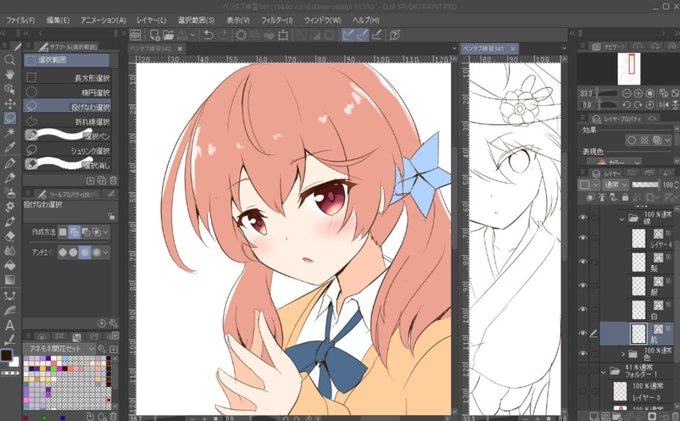Select the Hand move-canvas tool
The height and width of the screenshot is (421, 680).
(x=10, y=74)
